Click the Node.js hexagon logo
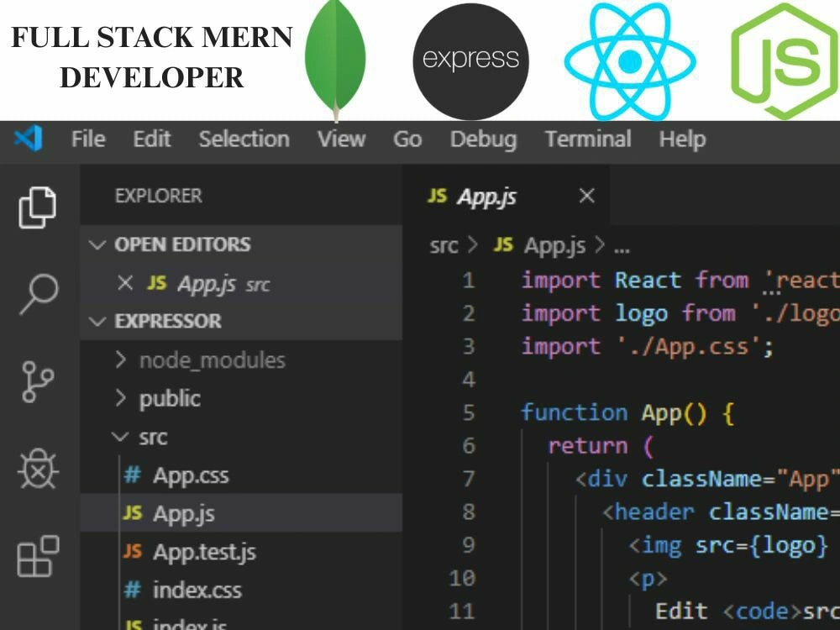The width and height of the screenshot is (840, 630). [x=785, y=61]
